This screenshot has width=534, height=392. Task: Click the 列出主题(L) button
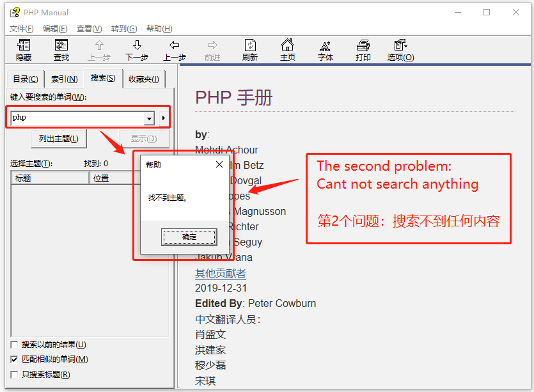(x=59, y=139)
